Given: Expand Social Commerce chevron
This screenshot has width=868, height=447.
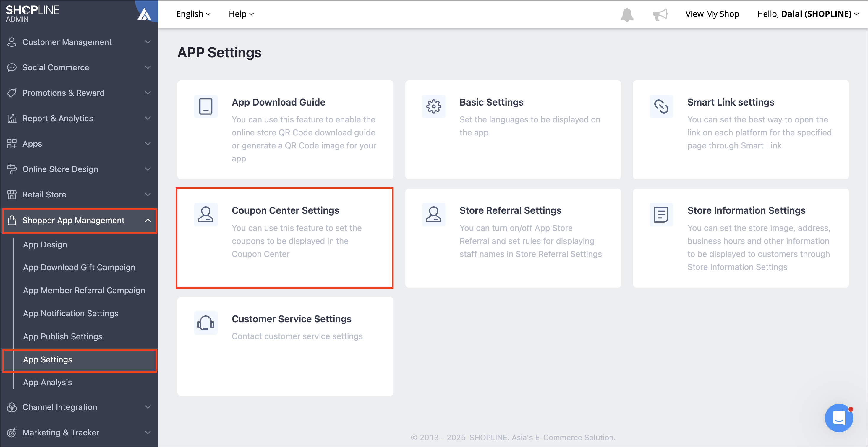Looking at the screenshot, I should 148,67.
